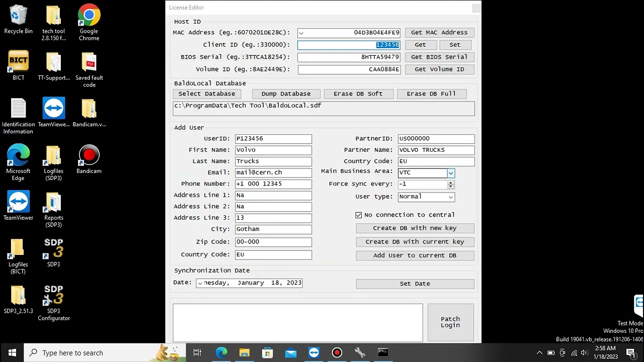
Task: Open Windows Start menu
Action: click(12, 352)
